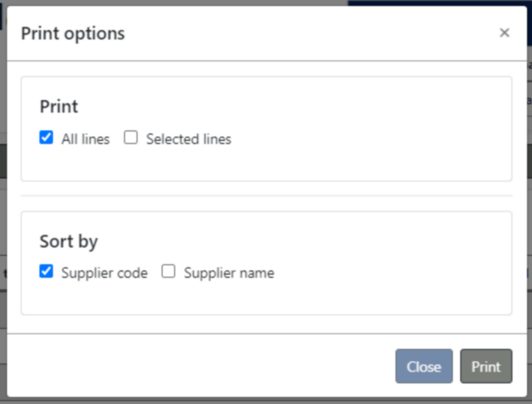Click the dimmed backdrop left of dialog
Screen dimensions: 532x404
pos(3,204)
